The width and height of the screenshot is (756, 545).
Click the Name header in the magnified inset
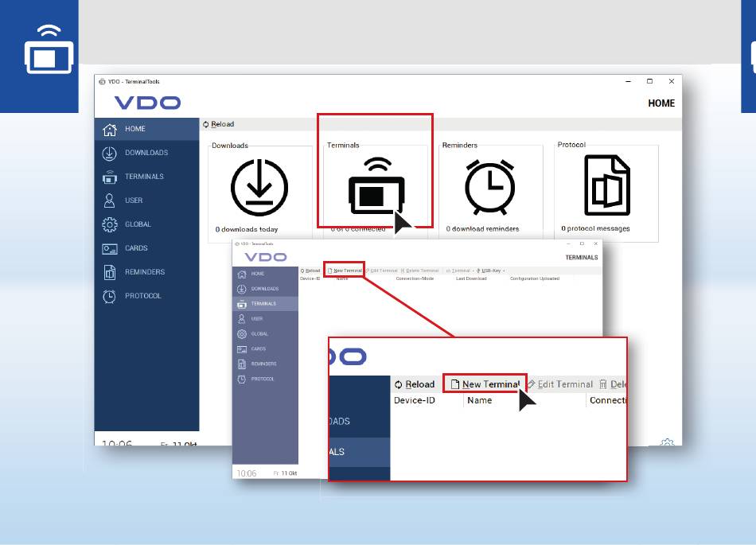coord(479,400)
